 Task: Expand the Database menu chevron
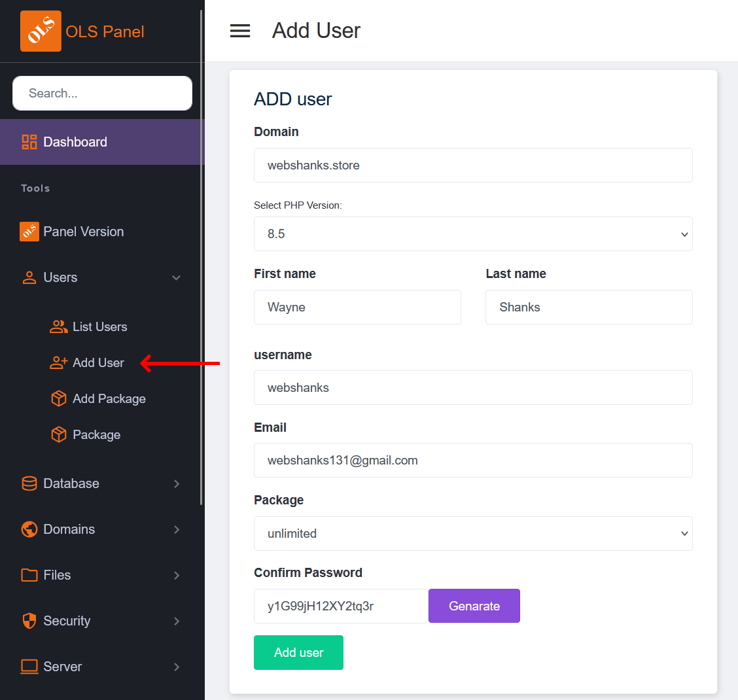click(177, 483)
